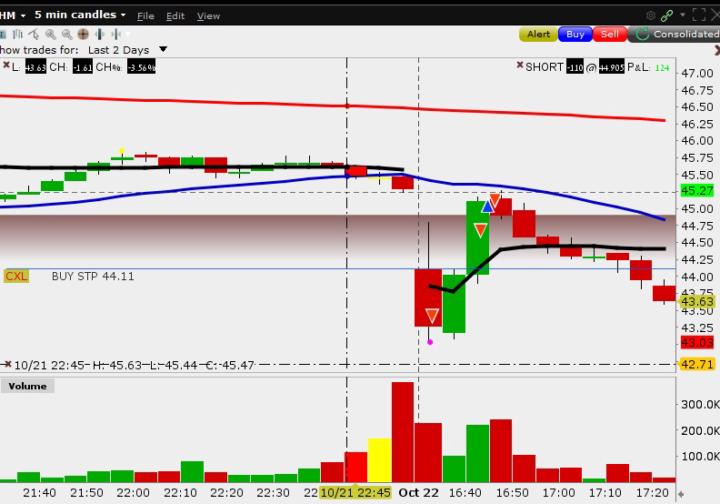The height and width of the screenshot is (504, 720).
Task: Click the 300.0K volume axis label
Action: [700, 404]
